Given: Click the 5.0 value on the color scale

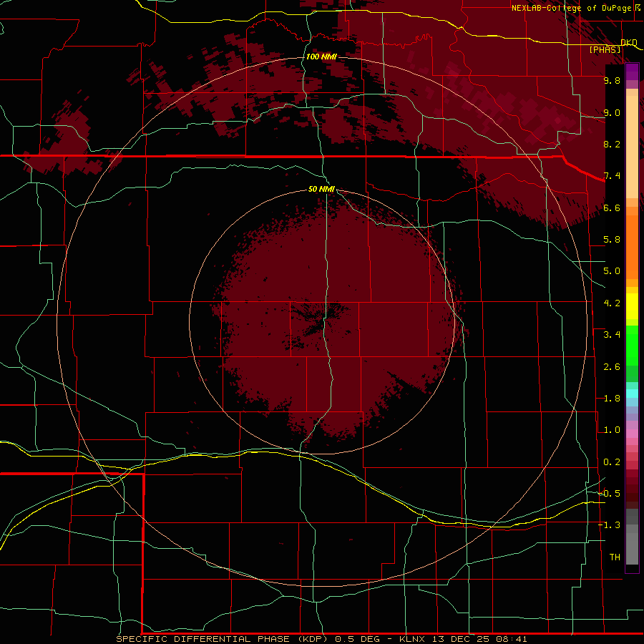Looking at the screenshot, I should click(x=612, y=271).
